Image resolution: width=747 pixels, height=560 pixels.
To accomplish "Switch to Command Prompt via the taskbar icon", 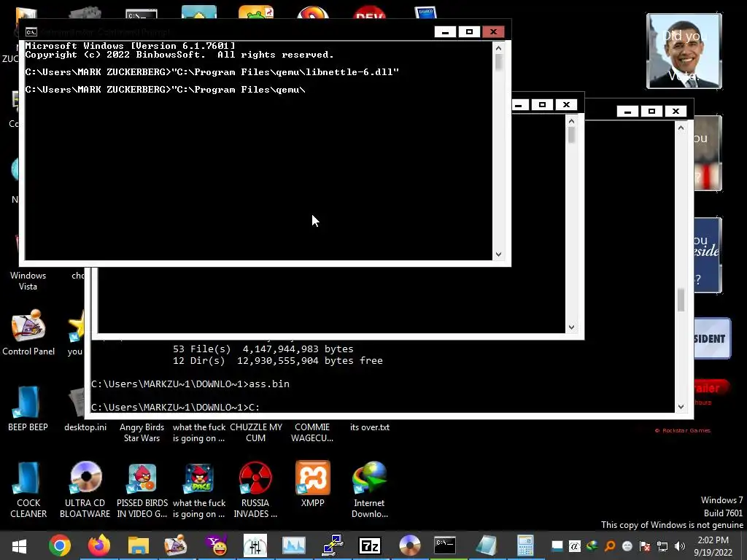I will (446, 545).
